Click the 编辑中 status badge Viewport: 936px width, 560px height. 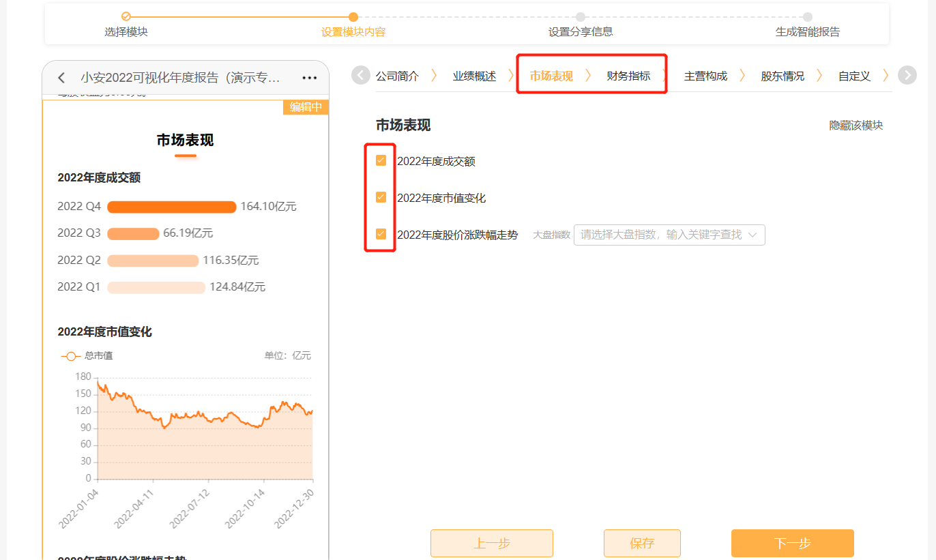[306, 107]
